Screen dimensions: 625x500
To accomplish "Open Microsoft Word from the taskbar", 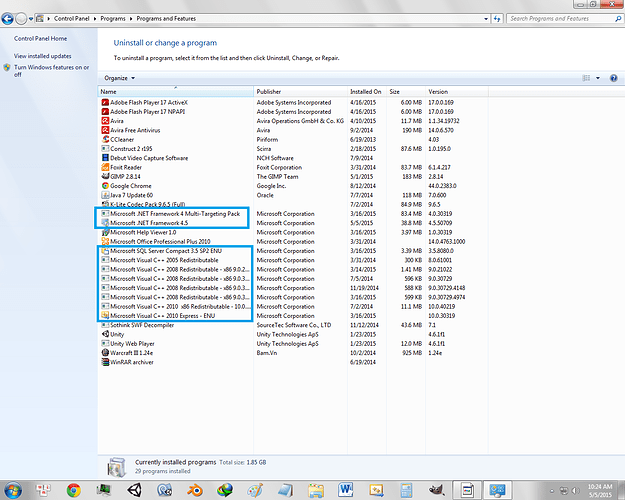I will pyautogui.click(x=345, y=490).
